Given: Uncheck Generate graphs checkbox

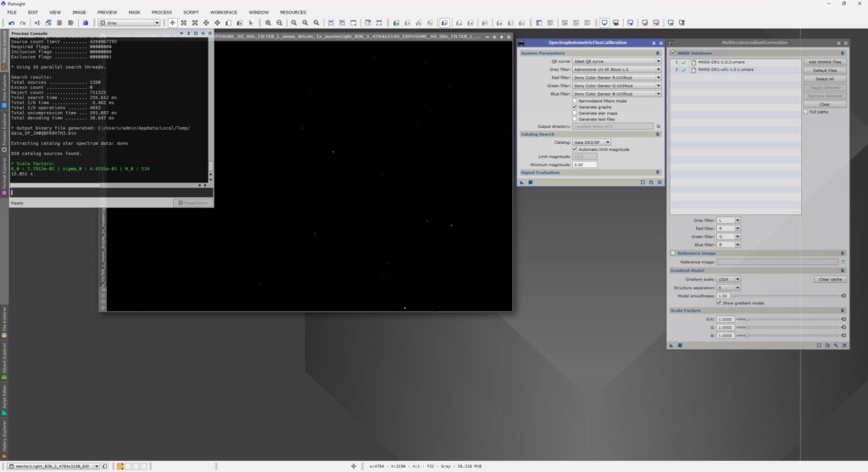Looking at the screenshot, I should tap(575, 107).
